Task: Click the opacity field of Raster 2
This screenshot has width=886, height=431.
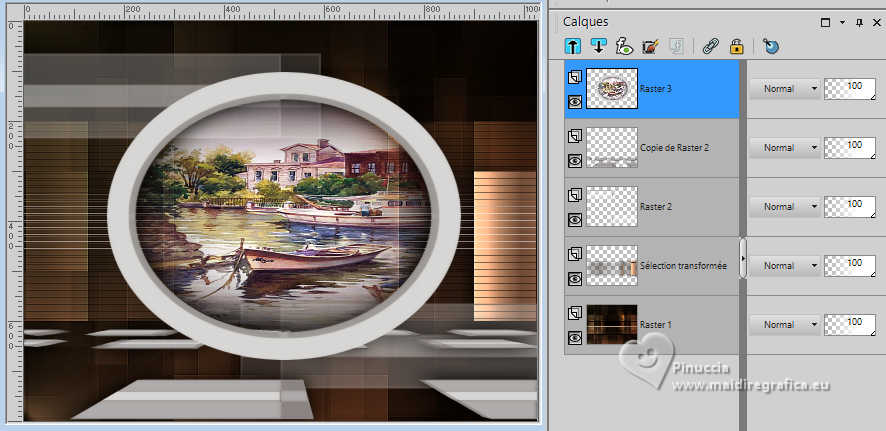Action: pyautogui.click(x=850, y=207)
